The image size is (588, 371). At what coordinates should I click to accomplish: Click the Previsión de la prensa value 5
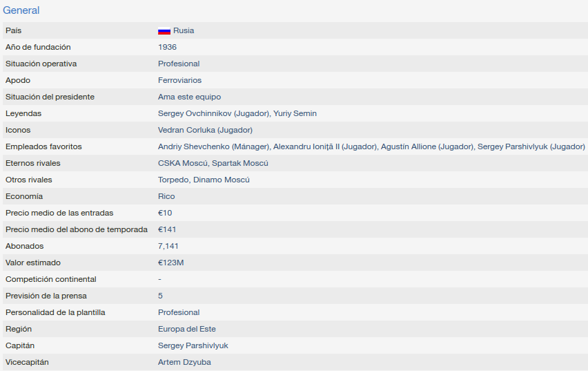(x=160, y=296)
